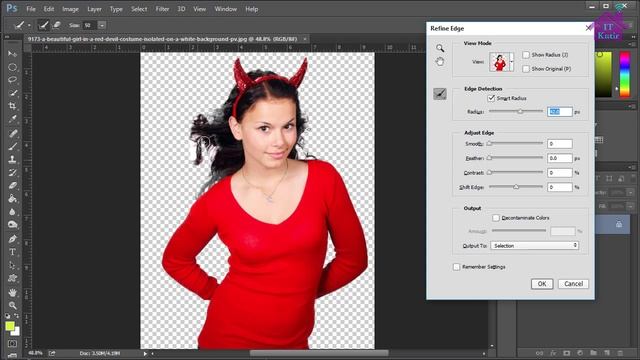Enable Decontaminate Colors checkbox
640x360 pixels.
(x=496, y=218)
